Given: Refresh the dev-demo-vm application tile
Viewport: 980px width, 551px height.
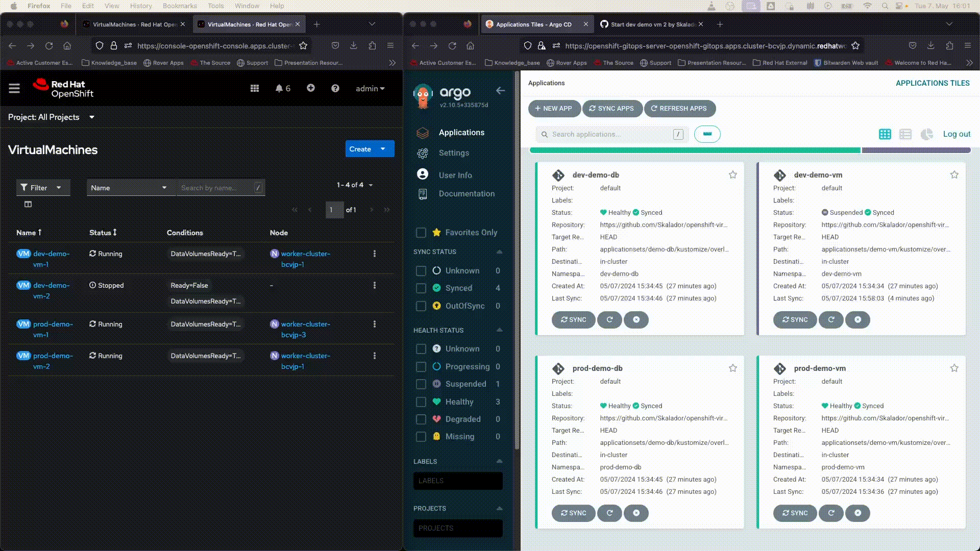Looking at the screenshot, I should coord(831,320).
